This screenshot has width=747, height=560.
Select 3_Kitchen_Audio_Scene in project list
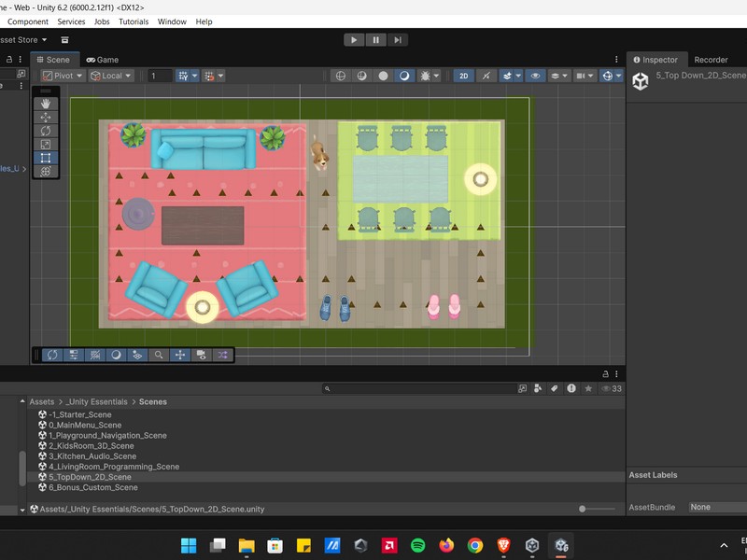(92, 456)
